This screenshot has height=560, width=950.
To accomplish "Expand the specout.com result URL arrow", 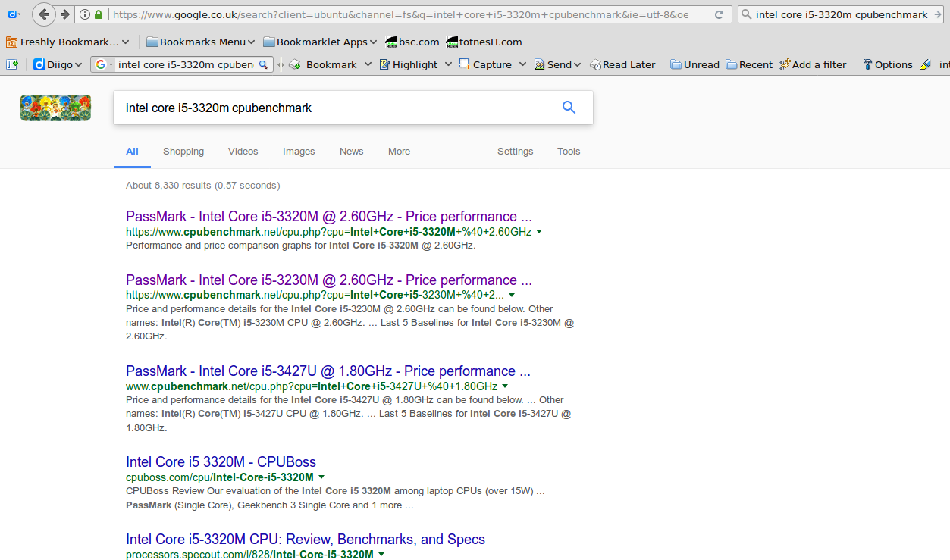I will (381, 555).
